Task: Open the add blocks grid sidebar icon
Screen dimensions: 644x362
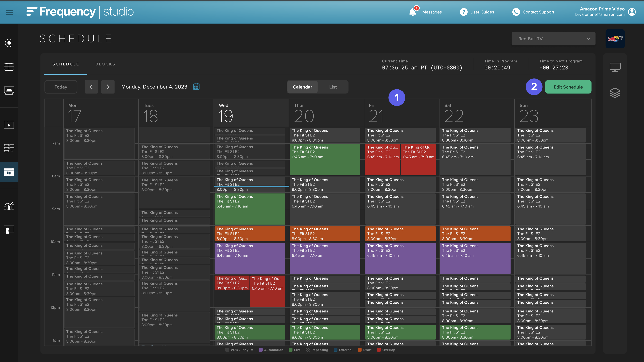Action: [x=9, y=148]
